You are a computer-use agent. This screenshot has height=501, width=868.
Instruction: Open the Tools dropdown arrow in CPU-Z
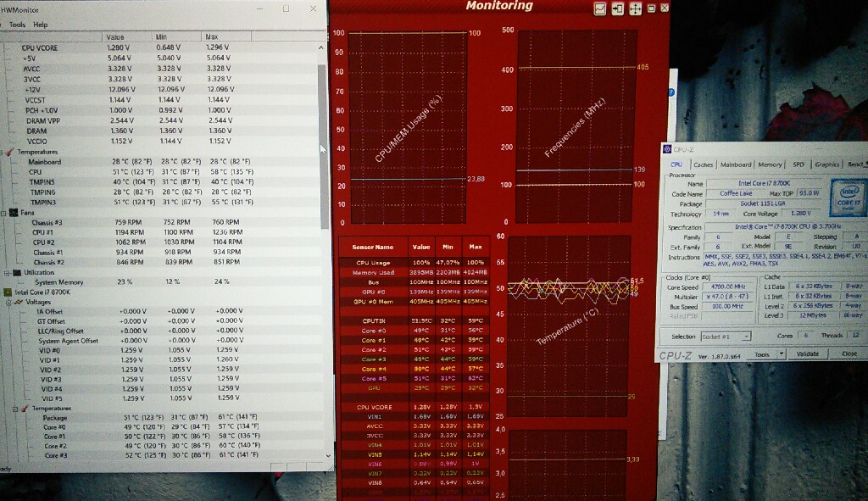781,354
